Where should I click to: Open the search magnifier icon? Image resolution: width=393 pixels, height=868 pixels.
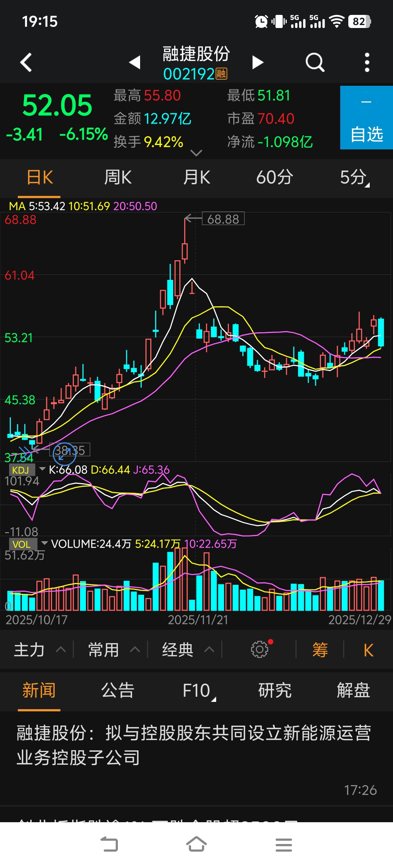[x=315, y=63]
